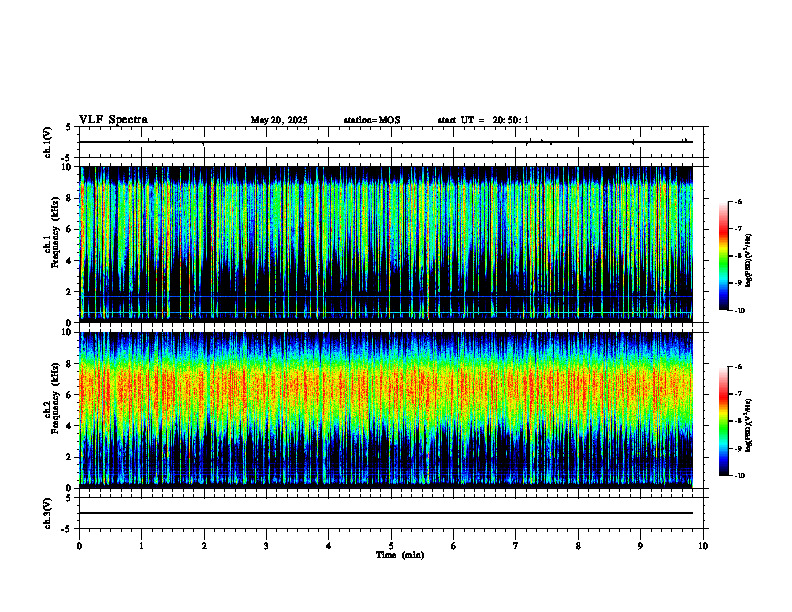Click the ch.1 voltage waveform trace

pos(386,142)
